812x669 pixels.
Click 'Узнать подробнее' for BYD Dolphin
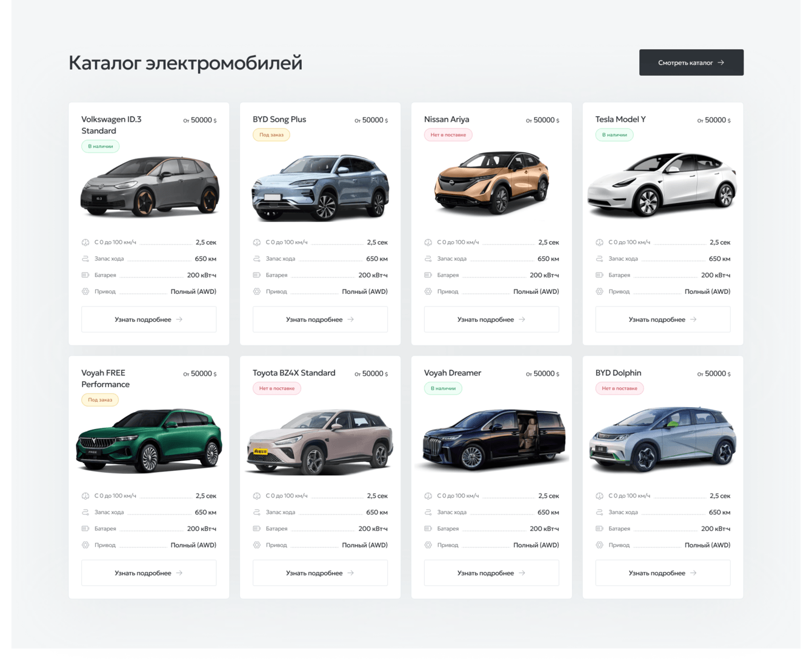click(x=663, y=573)
